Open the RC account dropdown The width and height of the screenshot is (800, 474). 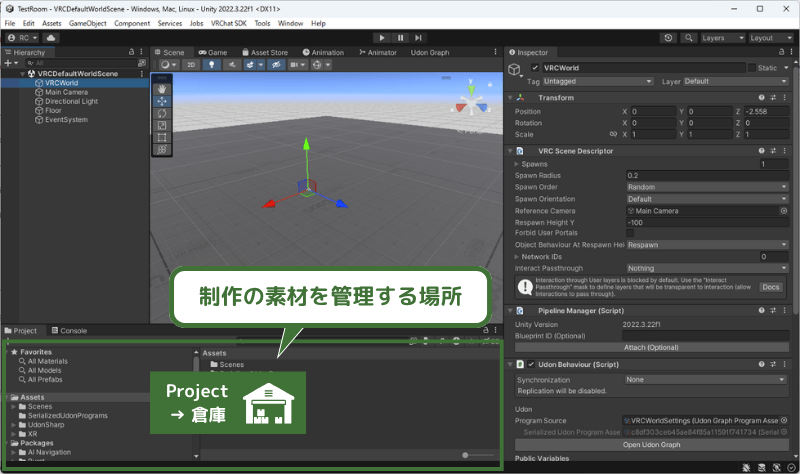point(23,38)
